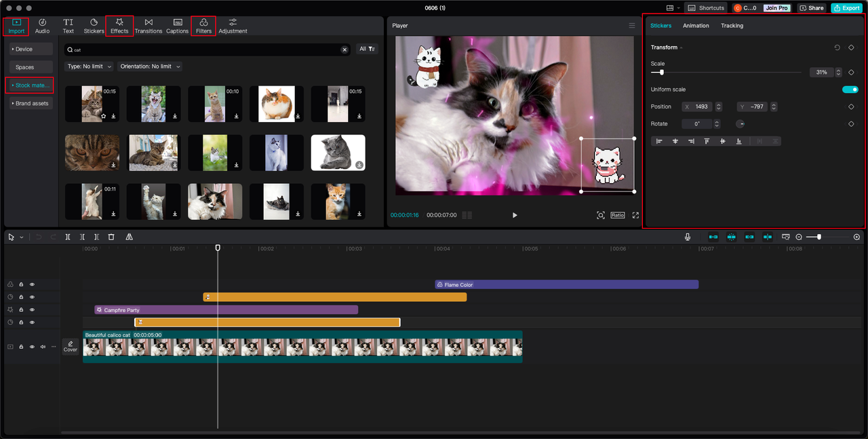Click the align left icon
Viewport: 868px width, 439px height.
pos(659,141)
